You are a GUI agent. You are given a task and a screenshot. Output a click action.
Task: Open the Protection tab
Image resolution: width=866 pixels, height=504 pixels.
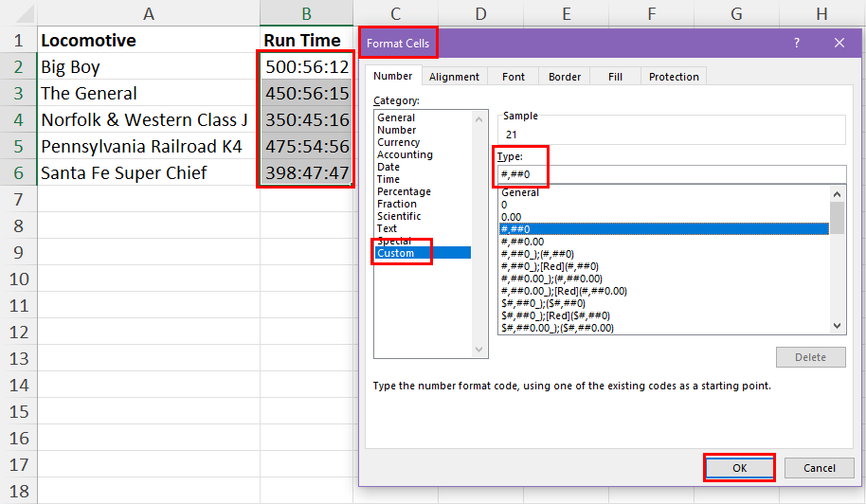pos(674,77)
